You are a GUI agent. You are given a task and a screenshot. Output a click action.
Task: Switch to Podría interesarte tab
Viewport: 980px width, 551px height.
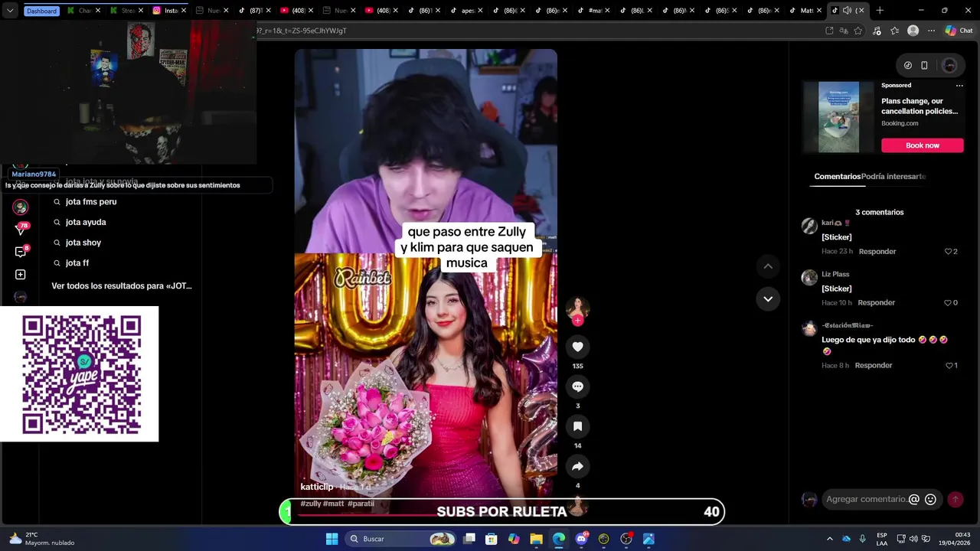[893, 176]
